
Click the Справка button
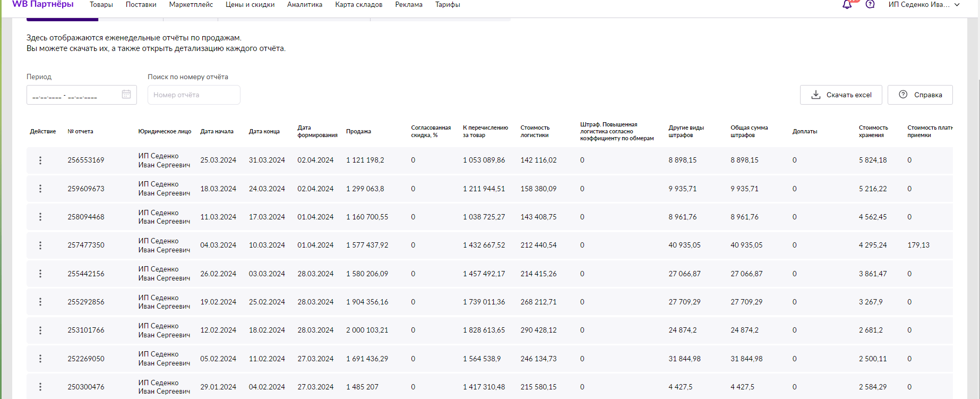pyautogui.click(x=920, y=95)
